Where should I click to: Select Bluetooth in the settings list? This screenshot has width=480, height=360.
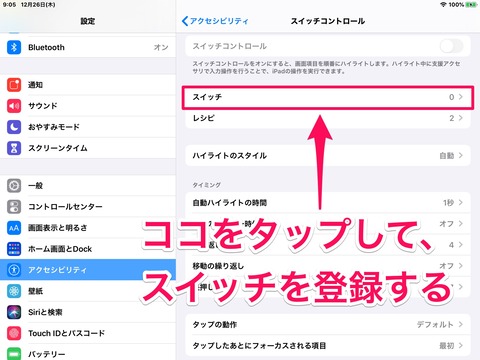(88, 47)
